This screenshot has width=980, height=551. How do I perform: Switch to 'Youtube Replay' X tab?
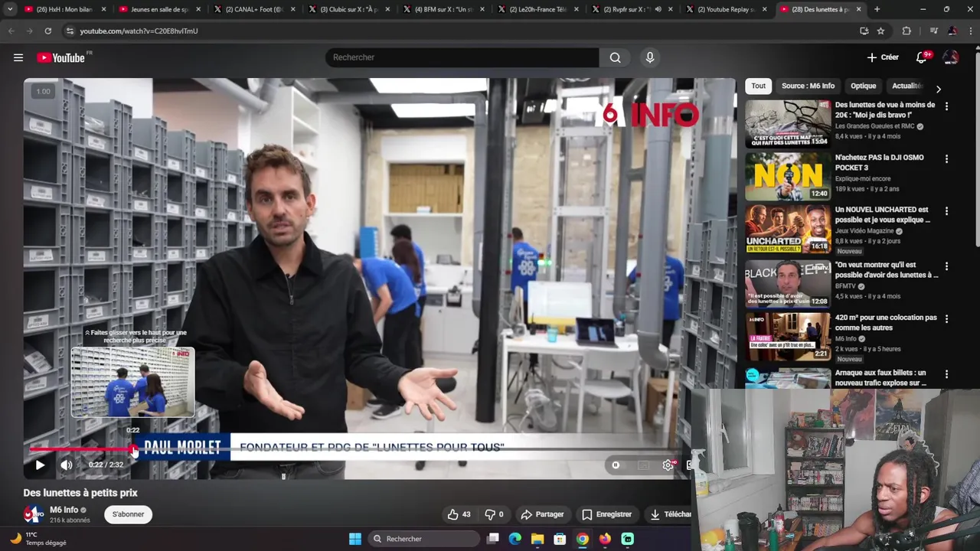(727, 9)
